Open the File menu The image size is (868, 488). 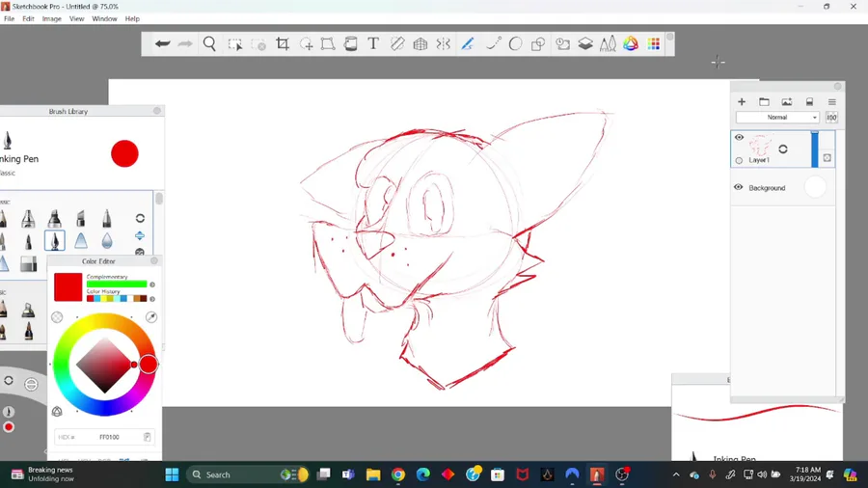click(10, 19)
